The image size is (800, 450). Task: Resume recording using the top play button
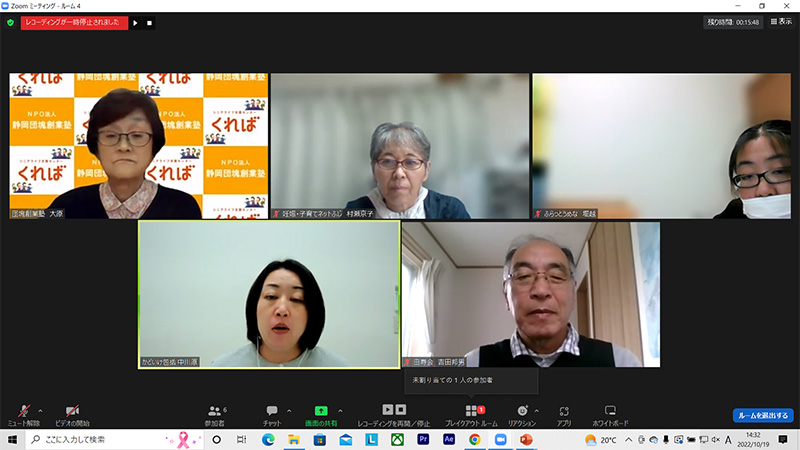tap(135, 22)
